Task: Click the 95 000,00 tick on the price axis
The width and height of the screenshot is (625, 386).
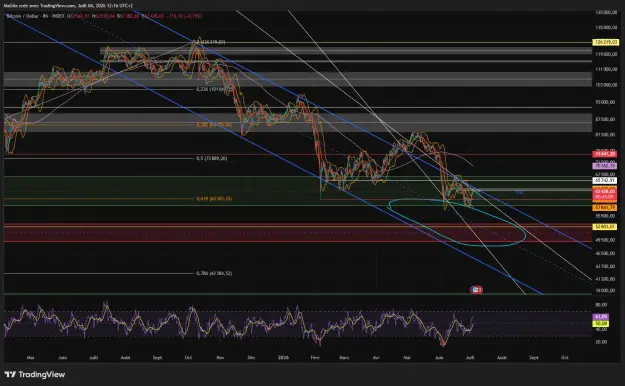Action: tap(606, 102)
